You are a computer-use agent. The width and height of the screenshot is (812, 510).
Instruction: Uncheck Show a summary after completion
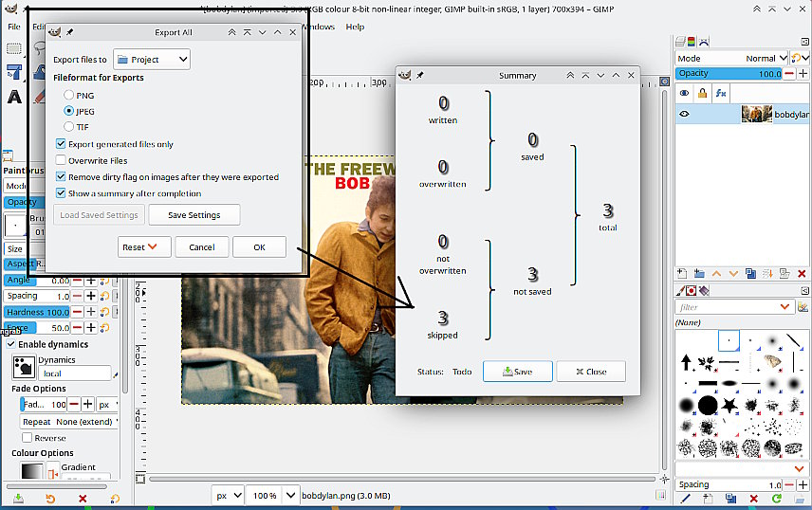coord(61,193)
